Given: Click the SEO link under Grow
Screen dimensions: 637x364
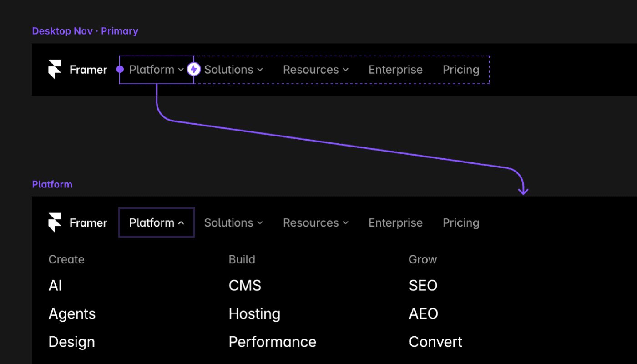Looking at the screenshot, I should tap(423, 286).
